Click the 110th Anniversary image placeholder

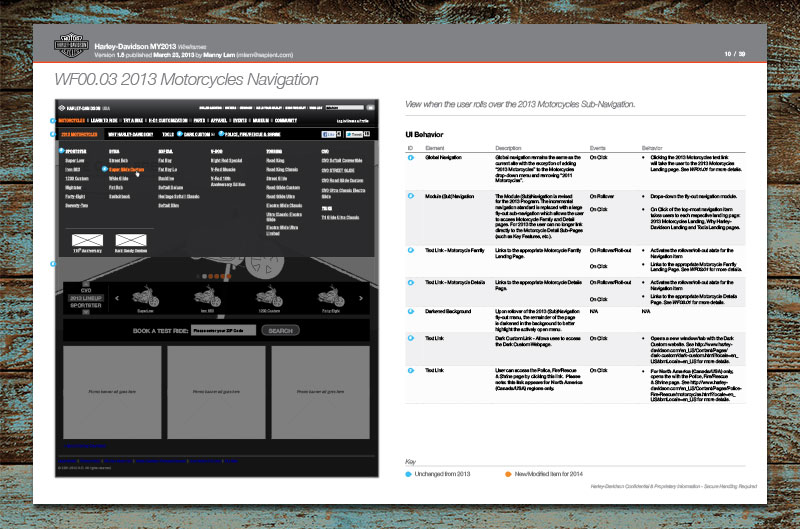click(87, 240)
